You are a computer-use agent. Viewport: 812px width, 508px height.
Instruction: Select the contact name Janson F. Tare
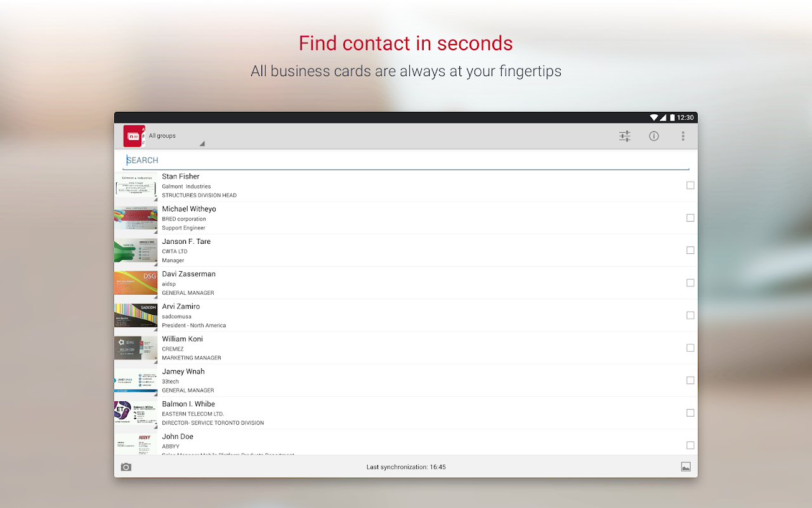pos(187,241)
